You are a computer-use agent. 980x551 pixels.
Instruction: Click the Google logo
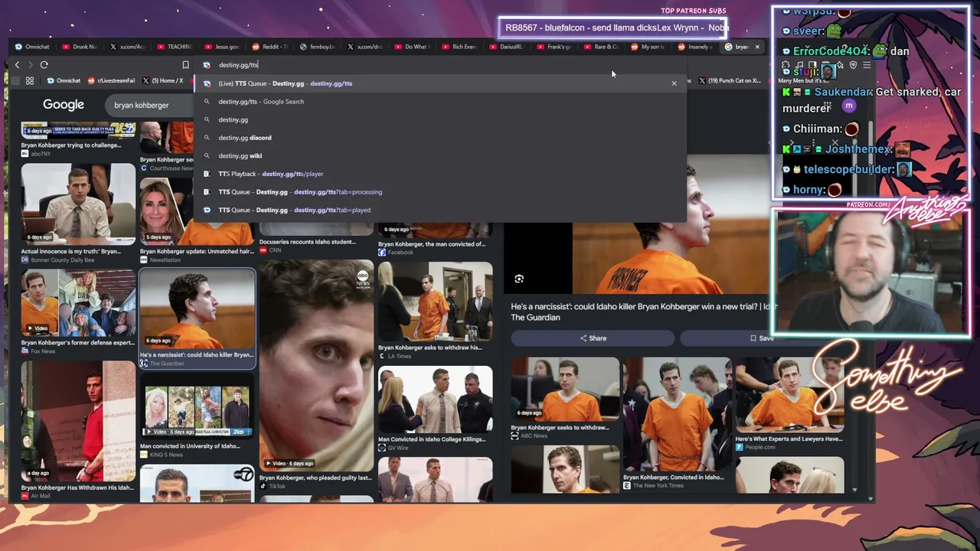pos(64,105)
